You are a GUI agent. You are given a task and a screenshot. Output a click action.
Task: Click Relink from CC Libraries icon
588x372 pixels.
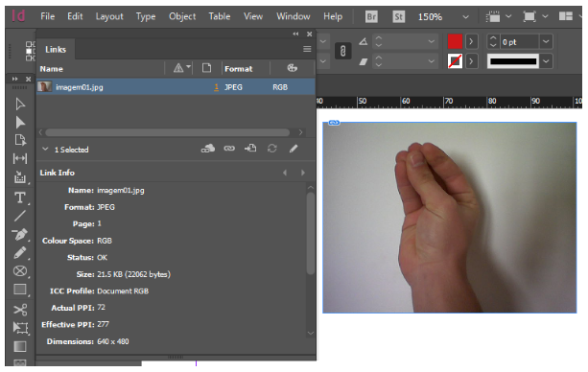[x=208, y=149]
